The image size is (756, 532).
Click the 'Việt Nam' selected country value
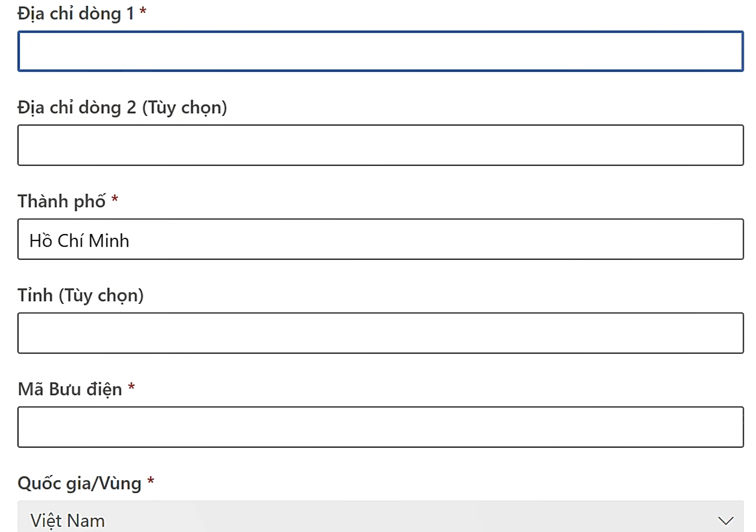(x=67, y=520)
